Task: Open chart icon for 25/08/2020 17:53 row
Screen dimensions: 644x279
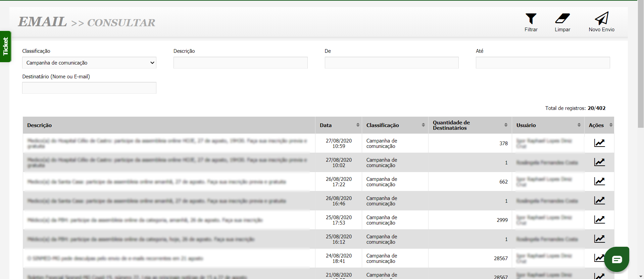Action: point(599,220)
